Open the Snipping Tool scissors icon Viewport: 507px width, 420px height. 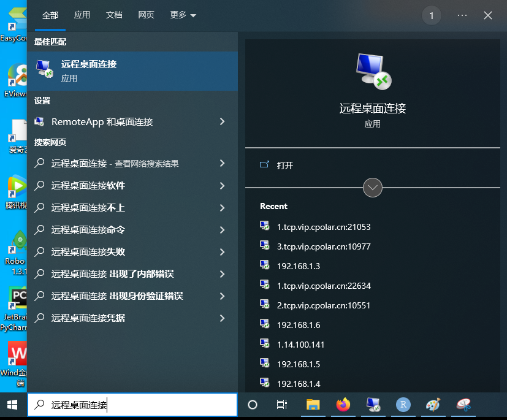click(x=463, y=405)
